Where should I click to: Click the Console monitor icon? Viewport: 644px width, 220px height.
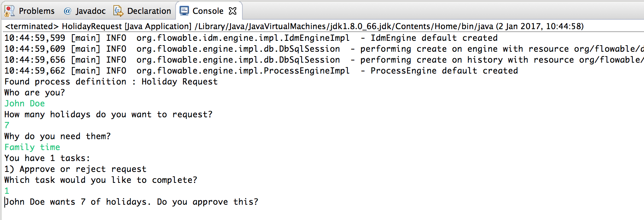184,11
